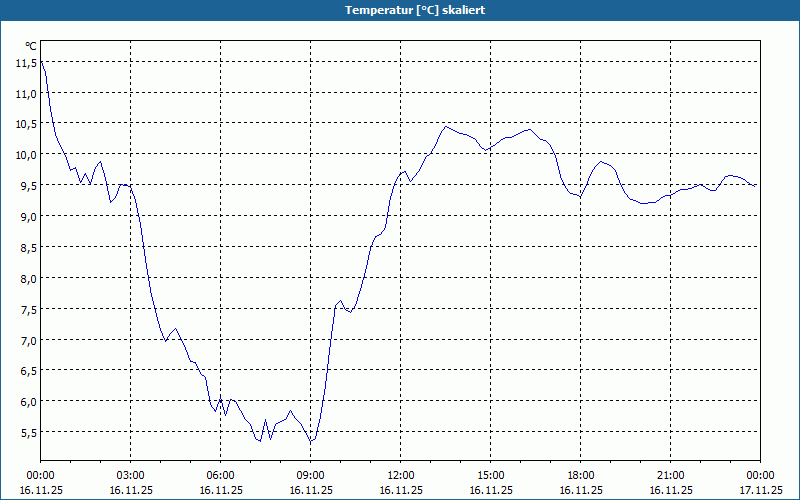
Task: Click the chart title 'Temperatur [°C] skaliert'
Action: 415,10
